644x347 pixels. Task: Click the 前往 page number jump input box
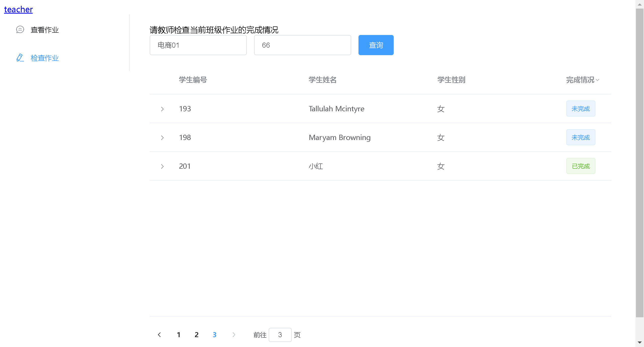tap(280, 335)
